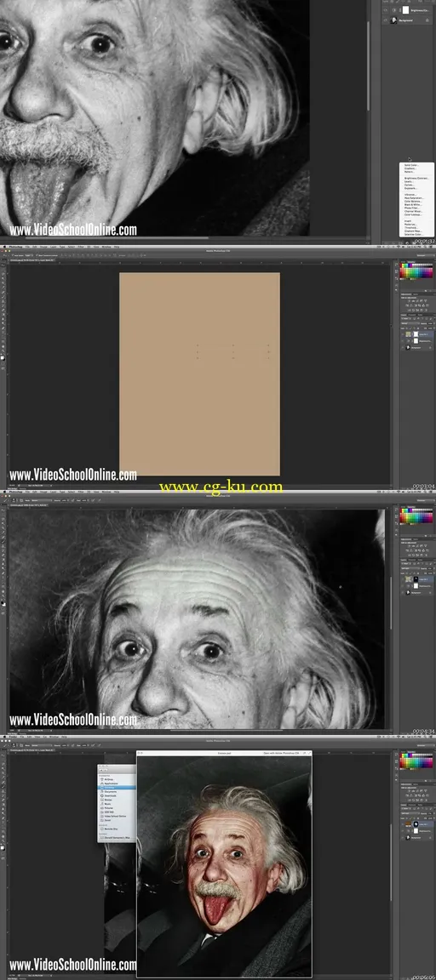Open Video School Online folder in Finder sidebar

pos(114,817)
